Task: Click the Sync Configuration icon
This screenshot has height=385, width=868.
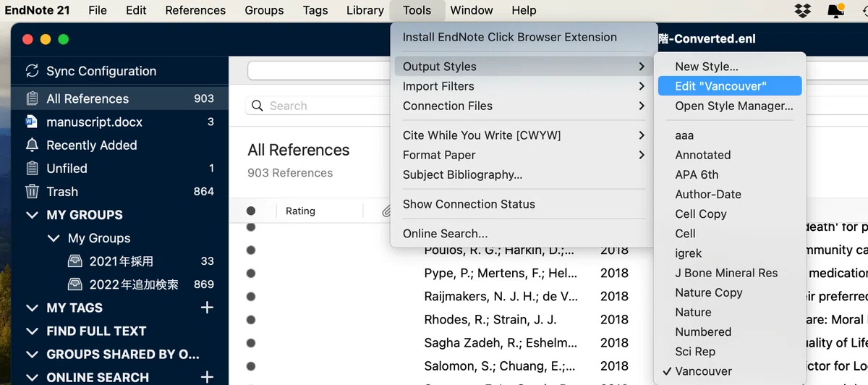Action: [32, 71]
